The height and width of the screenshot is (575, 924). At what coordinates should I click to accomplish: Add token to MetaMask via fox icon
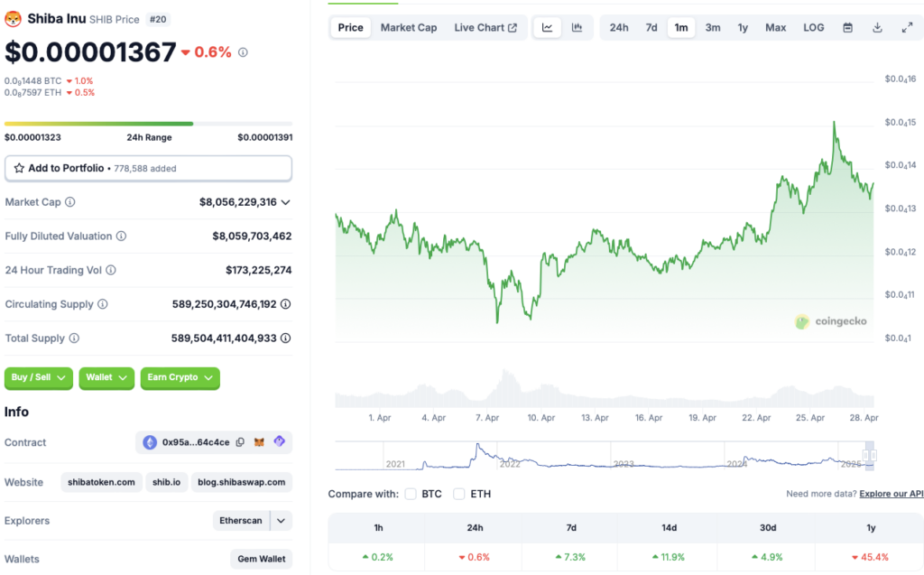259,442
